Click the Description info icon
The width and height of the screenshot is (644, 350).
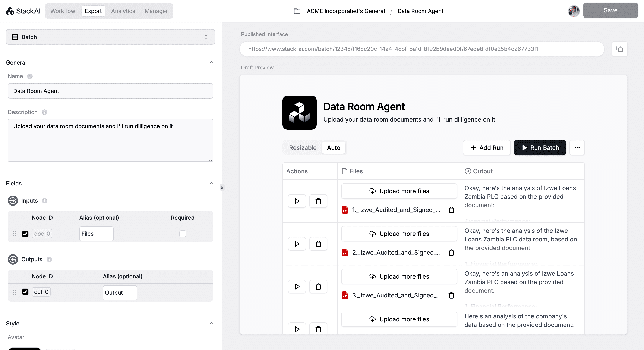point(44,112)
